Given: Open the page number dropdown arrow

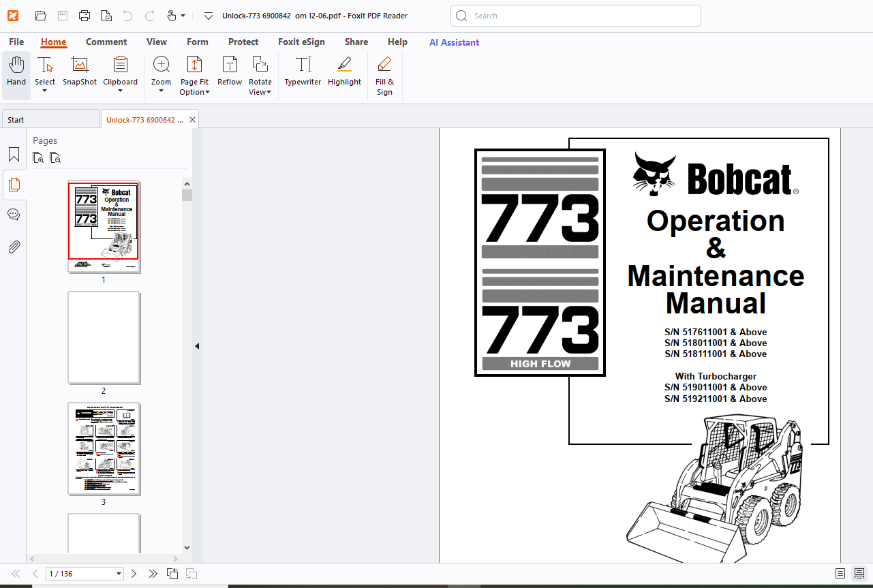Looking at the screenshot, I should [x=119, y=574].
